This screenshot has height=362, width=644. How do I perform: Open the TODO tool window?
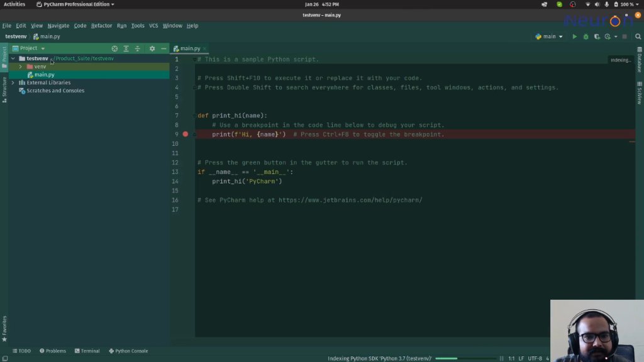[x=22, y=351]
